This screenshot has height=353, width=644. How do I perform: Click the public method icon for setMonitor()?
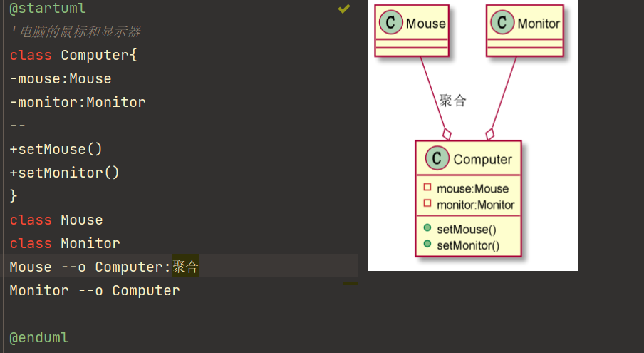427,244
